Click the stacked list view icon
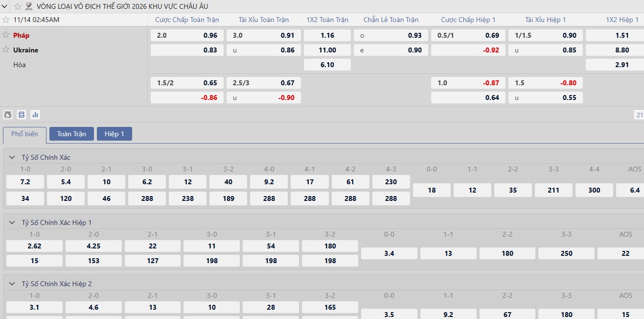The image size is (644, 319). (x=22, y=115)
